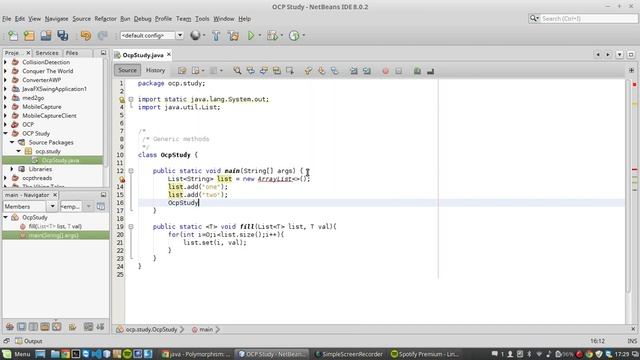The width and height of the screenshot is (640, 360).
Task: Collapse the Source Packages node
Action: pos(12,142)
